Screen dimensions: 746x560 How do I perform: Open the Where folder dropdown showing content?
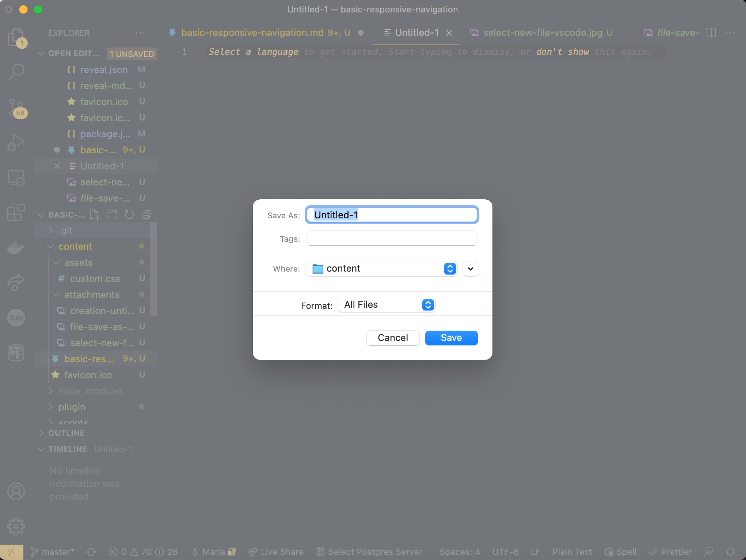pyautogui.click(x=381, y=268)
